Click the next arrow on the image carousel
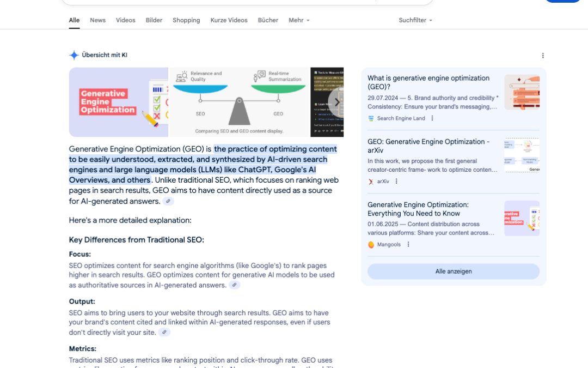This screenshot has height=368, width=588. point(336,102)
